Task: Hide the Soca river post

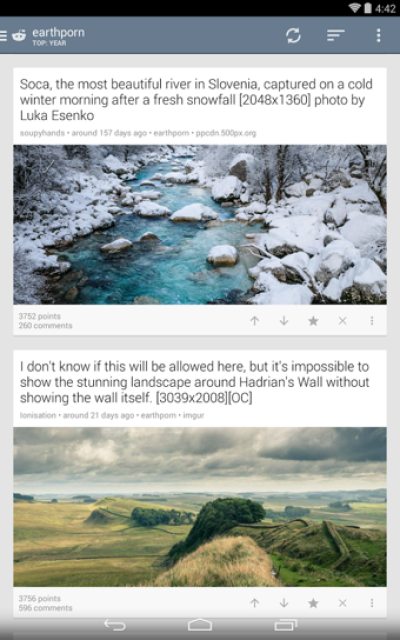Action: pos(342,321)
